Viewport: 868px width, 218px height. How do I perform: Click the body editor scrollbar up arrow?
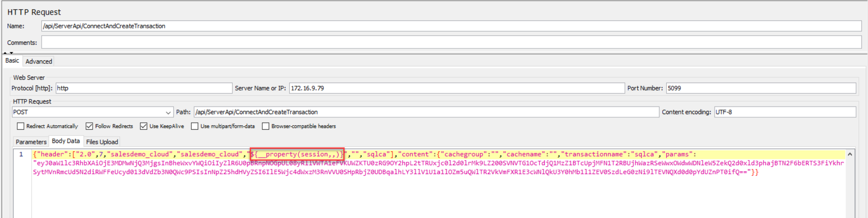click(849, 155)
